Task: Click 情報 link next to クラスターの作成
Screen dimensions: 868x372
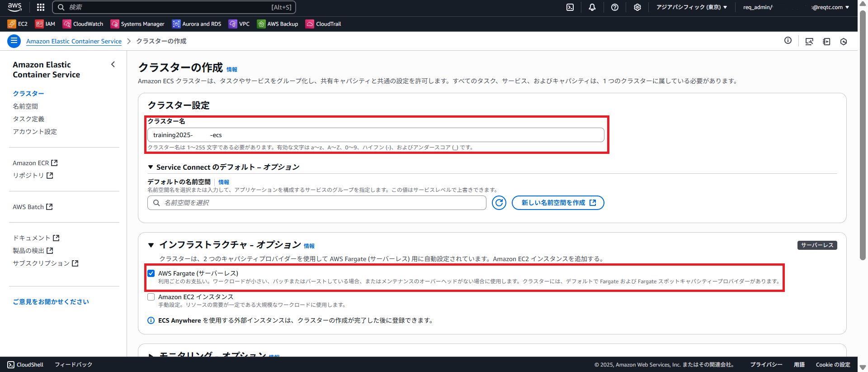Action: point(232,70)
